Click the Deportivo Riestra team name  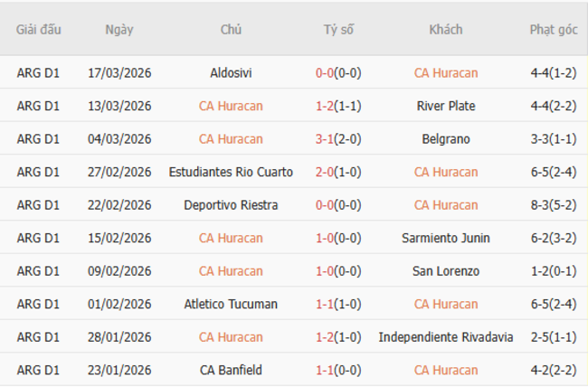tap(231, 205)
